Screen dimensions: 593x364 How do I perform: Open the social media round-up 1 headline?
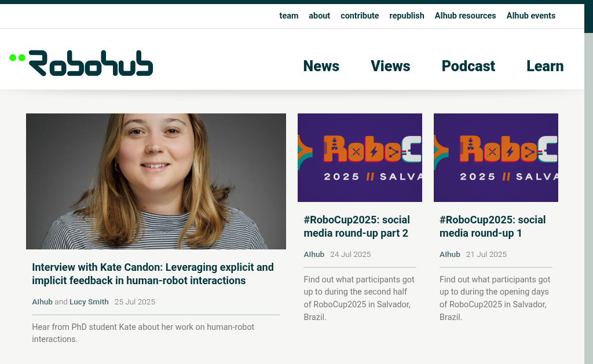(492, 226)
